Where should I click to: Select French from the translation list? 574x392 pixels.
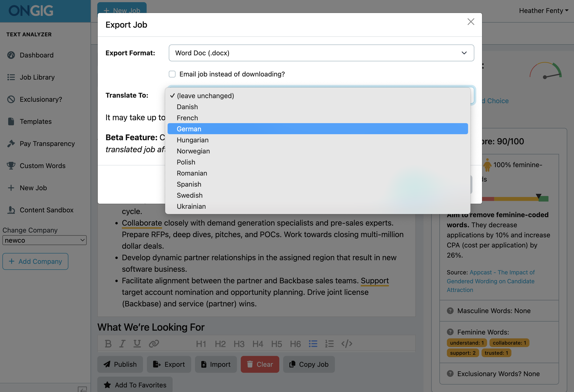click(x=187, y=118)
